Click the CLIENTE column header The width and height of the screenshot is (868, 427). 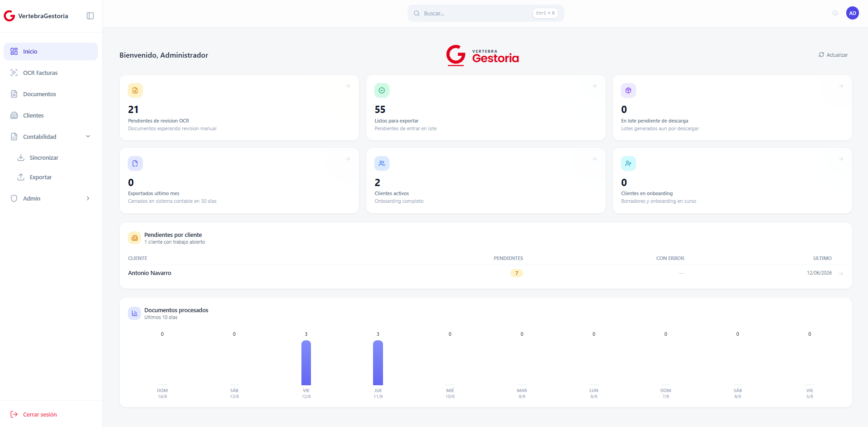pyautogui.click(x=137, y=258)
